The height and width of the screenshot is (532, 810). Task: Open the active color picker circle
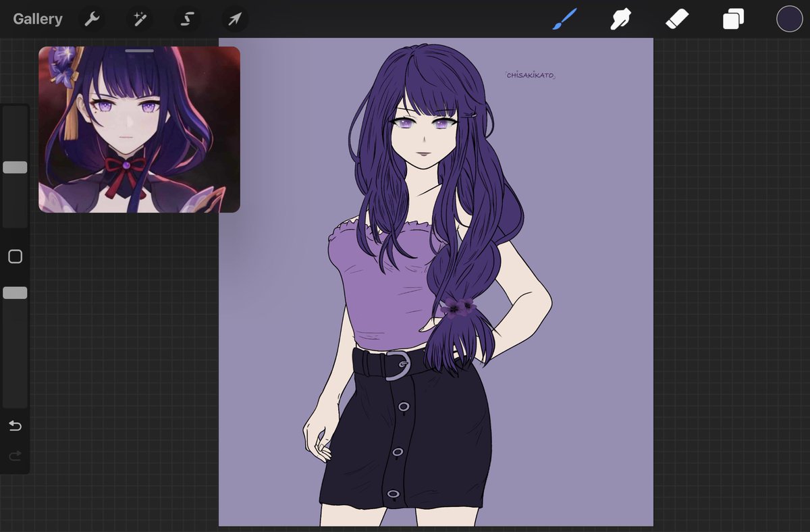pyautogui.click(x=789, y=19)
